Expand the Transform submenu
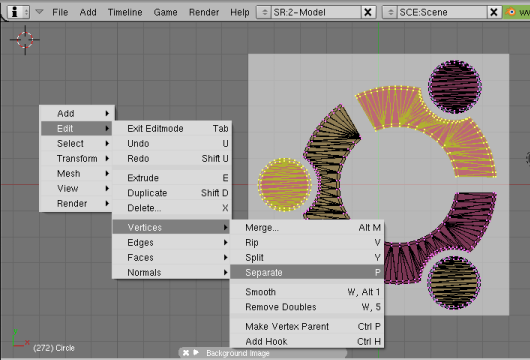The image size is (530, 360). point(77,159)
